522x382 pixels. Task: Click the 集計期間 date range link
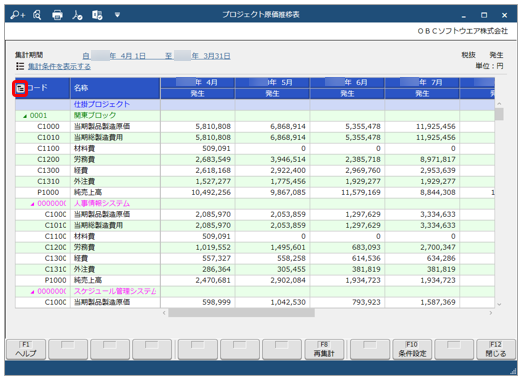pos(156,56)
